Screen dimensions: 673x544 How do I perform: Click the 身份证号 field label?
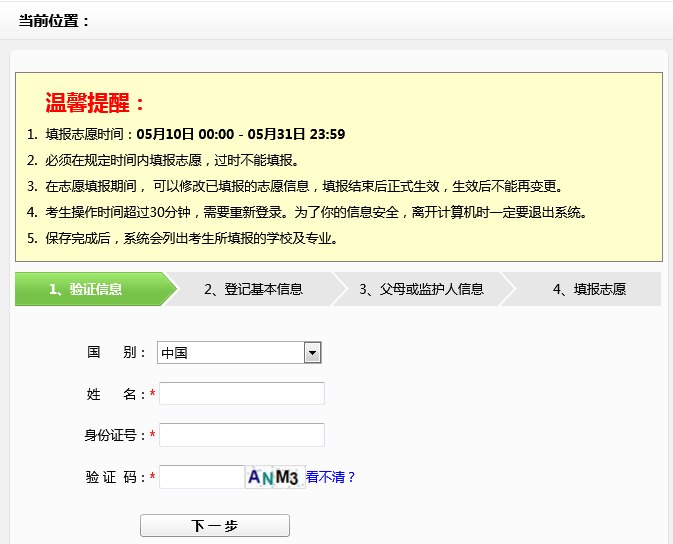coord(115,435)
